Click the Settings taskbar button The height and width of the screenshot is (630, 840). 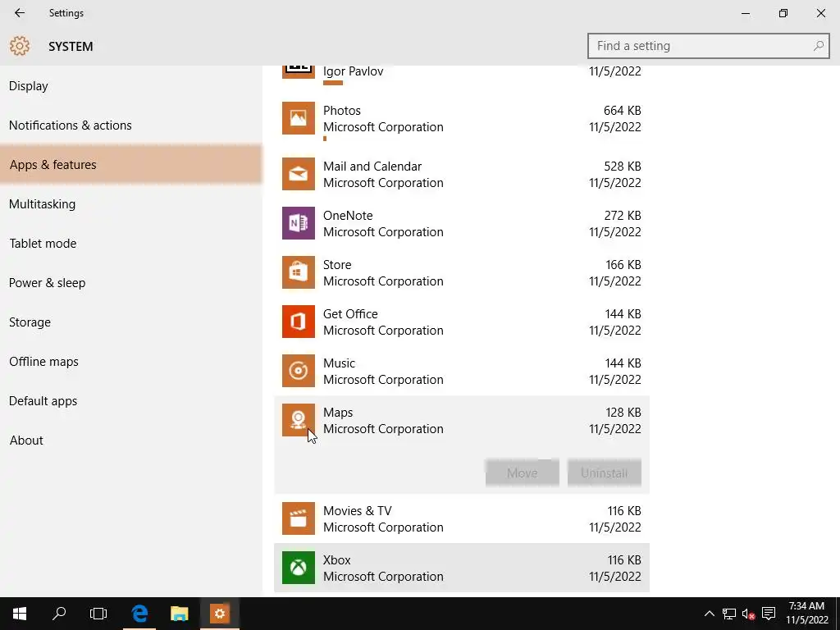pyautogui.click(x=220, y=614)
